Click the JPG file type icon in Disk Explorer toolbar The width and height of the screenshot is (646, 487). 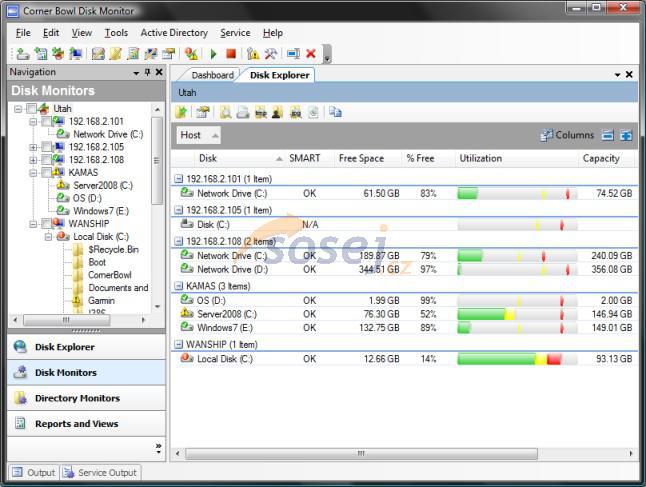click(295, 112)
